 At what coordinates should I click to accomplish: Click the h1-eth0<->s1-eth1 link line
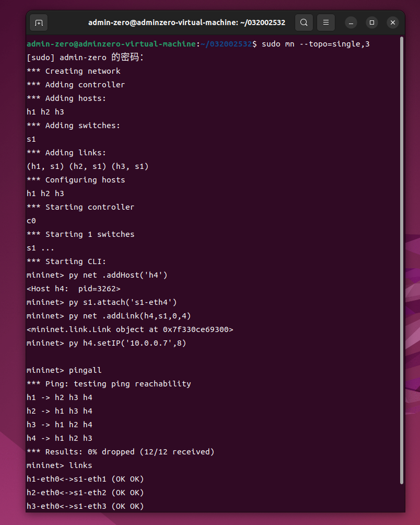(85, 479)
